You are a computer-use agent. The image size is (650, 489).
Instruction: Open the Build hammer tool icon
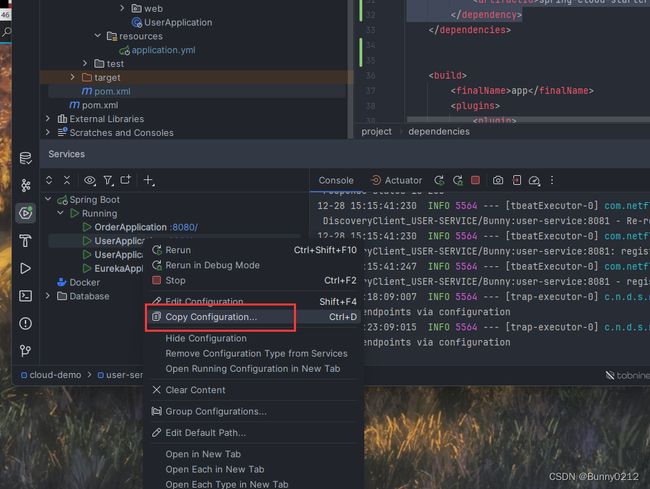25,240
